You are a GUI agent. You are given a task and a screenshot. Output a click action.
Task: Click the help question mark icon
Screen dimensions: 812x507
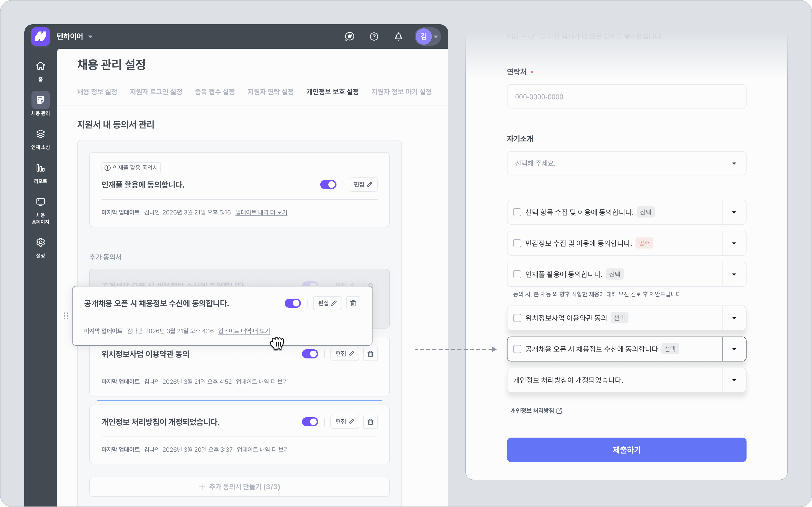pos(374,37)
